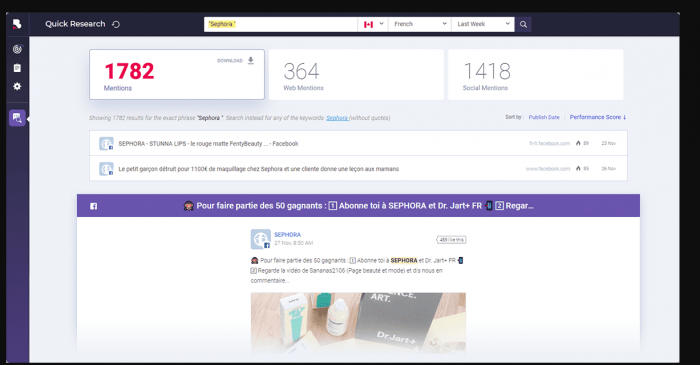This screenshot has height=365, width=700.
Task: Open the clipboard reports icon in sidebar
Action: (x=17, y=68)
